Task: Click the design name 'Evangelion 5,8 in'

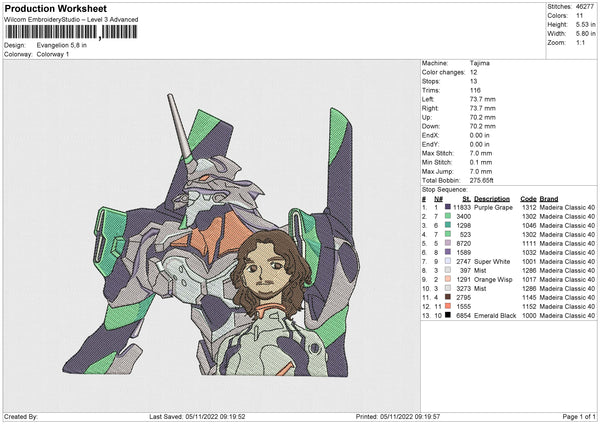Action: click(x=62, y=45)
